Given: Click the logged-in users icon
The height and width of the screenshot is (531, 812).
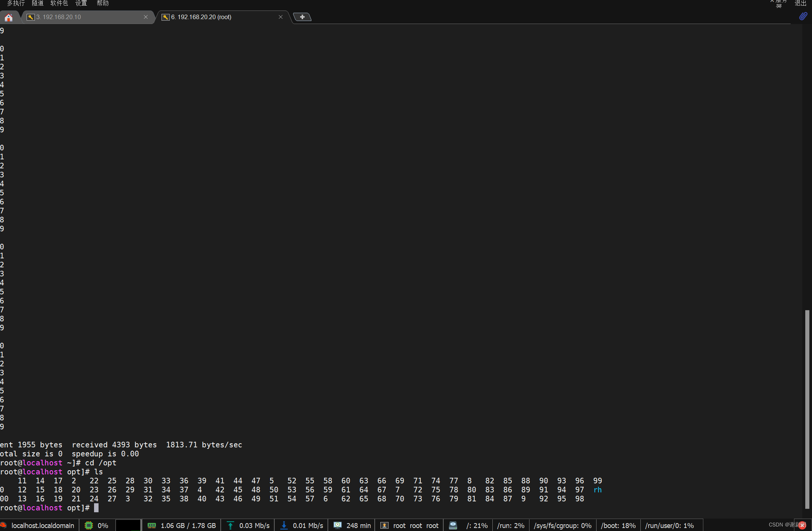Looking at the screenshot, I should click(x=384, y=525).
